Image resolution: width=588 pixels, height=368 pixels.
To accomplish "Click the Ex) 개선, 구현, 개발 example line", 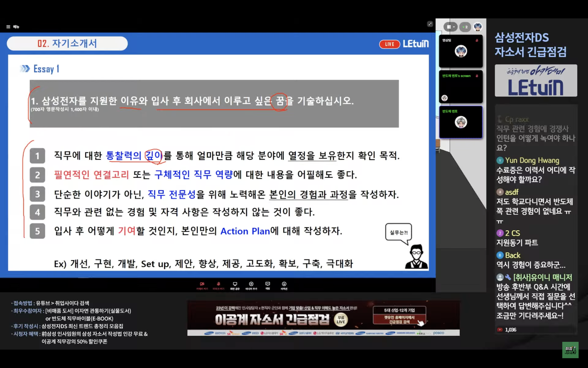I will [203, 264].
